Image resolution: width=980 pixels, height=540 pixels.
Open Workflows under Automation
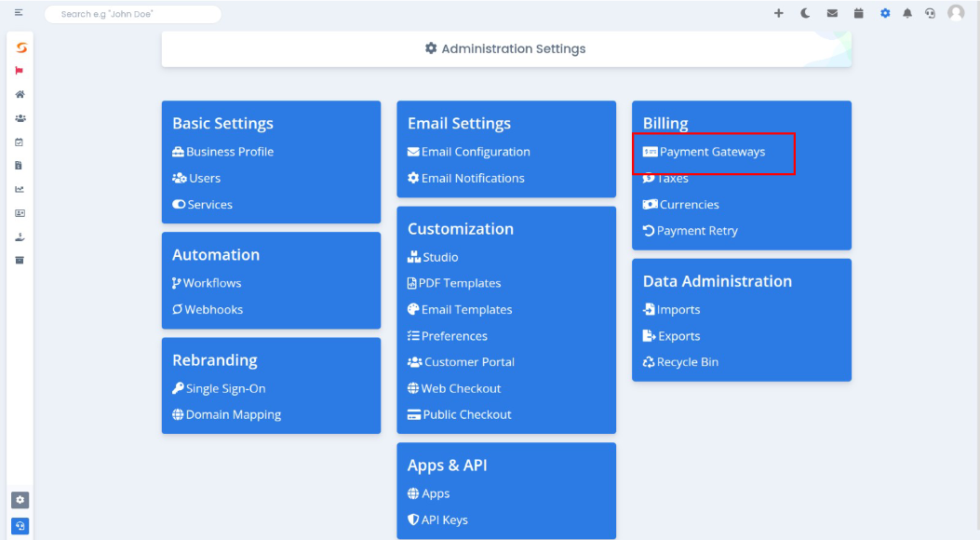[x=207, y=283]
